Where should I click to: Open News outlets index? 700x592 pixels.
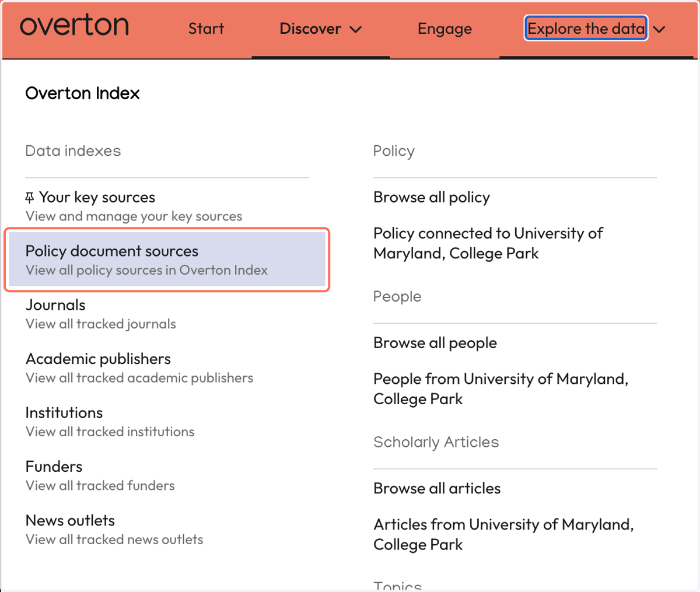70,520
